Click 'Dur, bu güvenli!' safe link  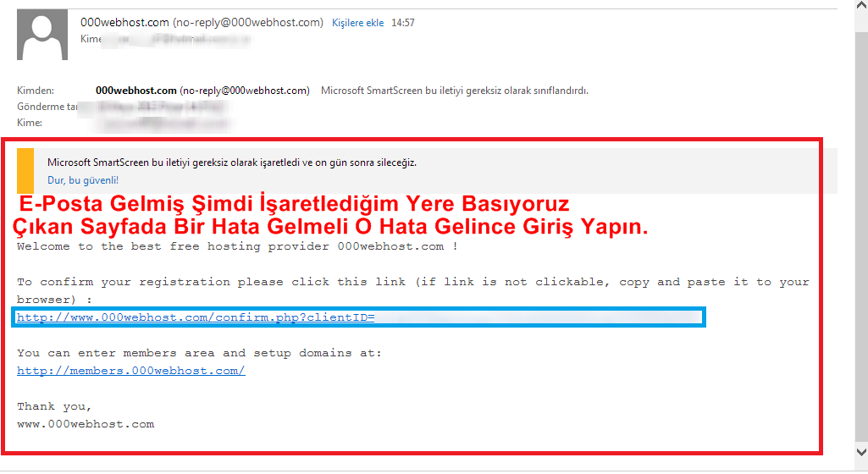(x=83, y=179)
